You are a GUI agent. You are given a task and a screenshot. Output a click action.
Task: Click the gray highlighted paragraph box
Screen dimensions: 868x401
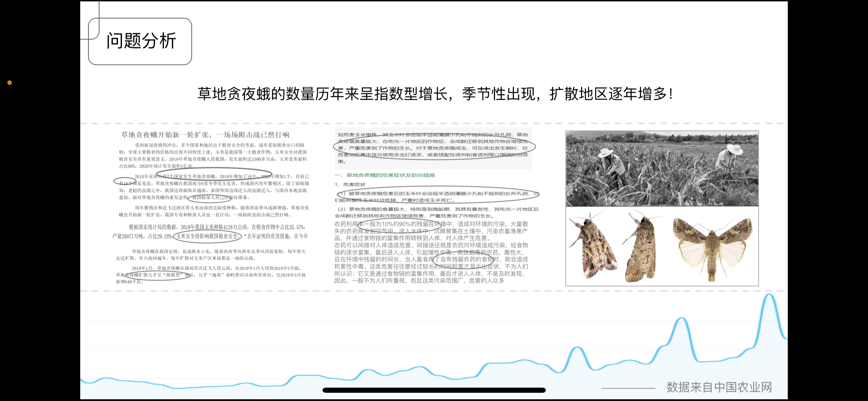coord(433,148)
